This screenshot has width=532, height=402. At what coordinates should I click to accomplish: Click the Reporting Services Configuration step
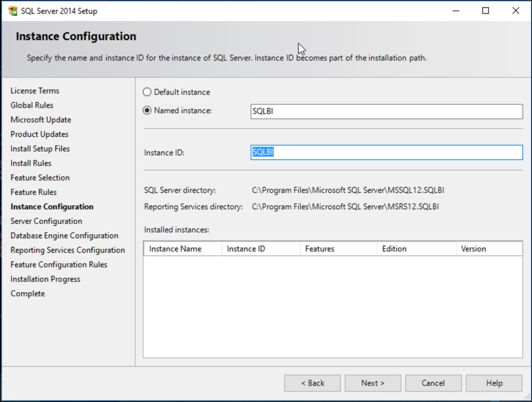point(67,250)
